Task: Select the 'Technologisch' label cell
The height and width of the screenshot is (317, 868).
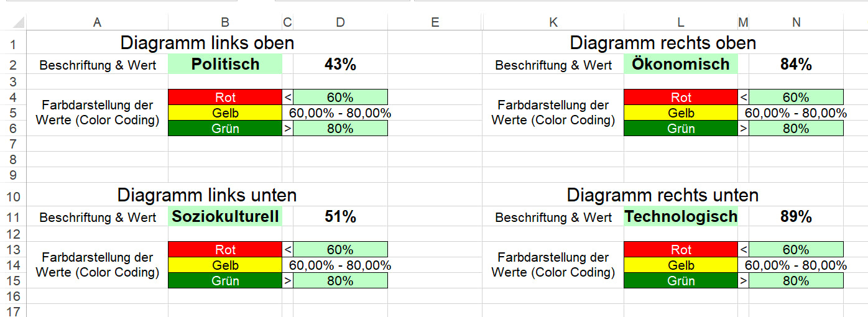Action: click(x=681, y=216)
